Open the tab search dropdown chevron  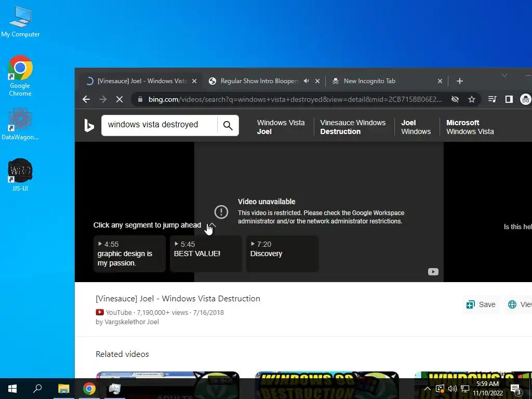tap(504, 76)
